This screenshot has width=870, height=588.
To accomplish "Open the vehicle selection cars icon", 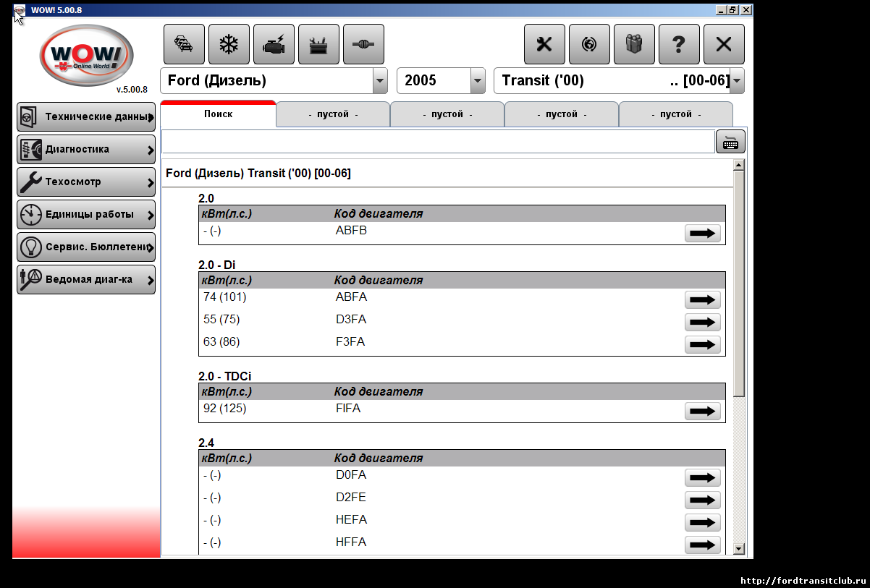I will [184, 44].
